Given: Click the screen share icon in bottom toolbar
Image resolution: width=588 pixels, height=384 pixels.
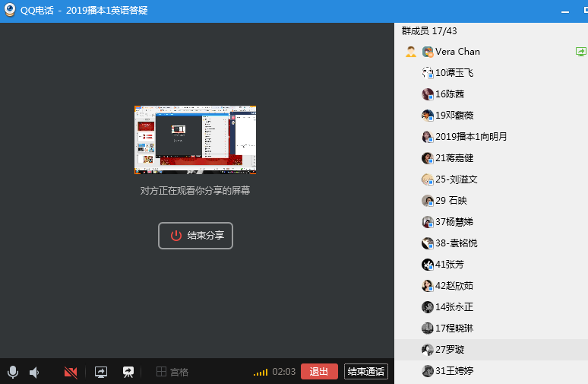Looking at the screenshot, I should point(101,372).
